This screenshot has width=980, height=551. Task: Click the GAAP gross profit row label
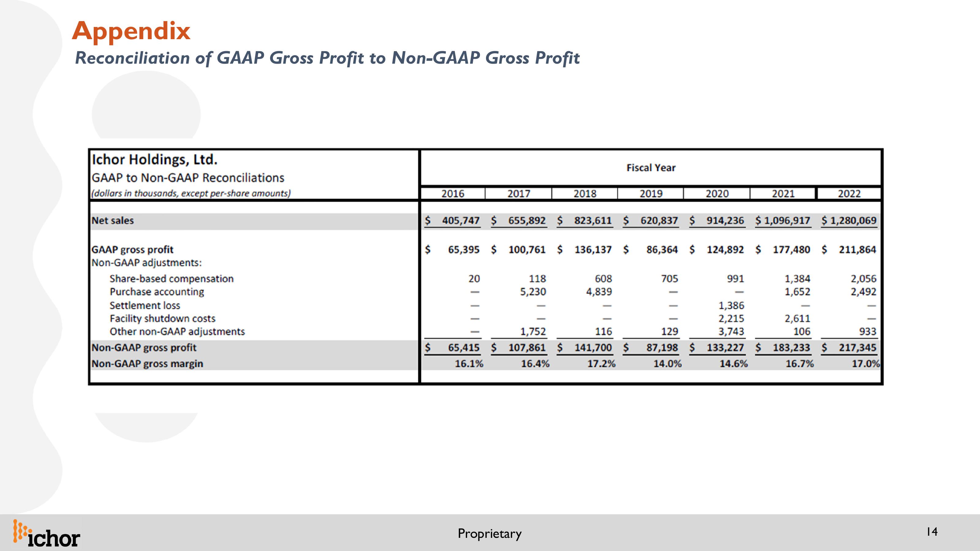132,250
